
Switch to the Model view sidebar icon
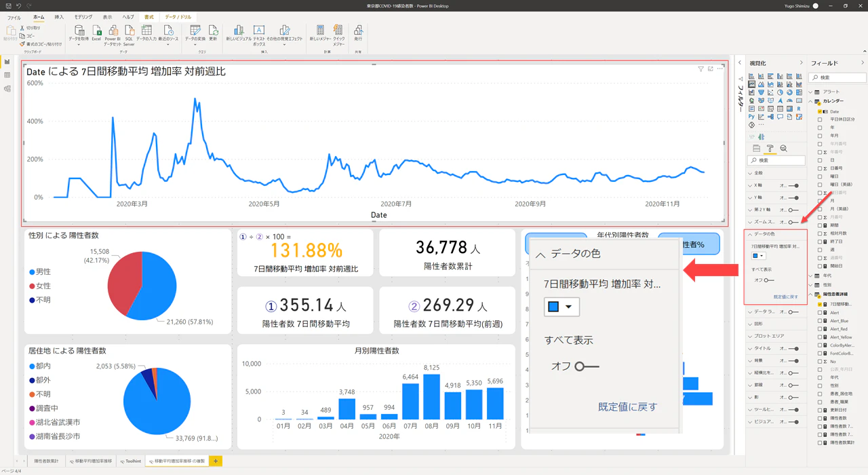click(x=7, y=88)
